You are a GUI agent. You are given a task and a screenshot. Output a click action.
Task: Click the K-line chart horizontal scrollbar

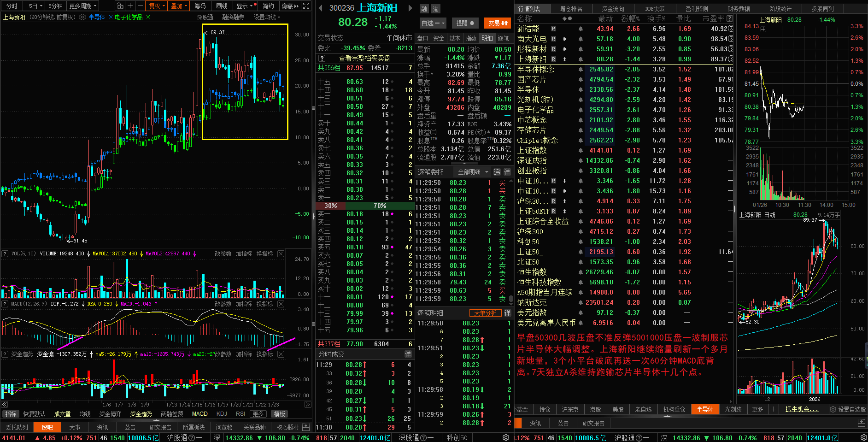(156, 405)
